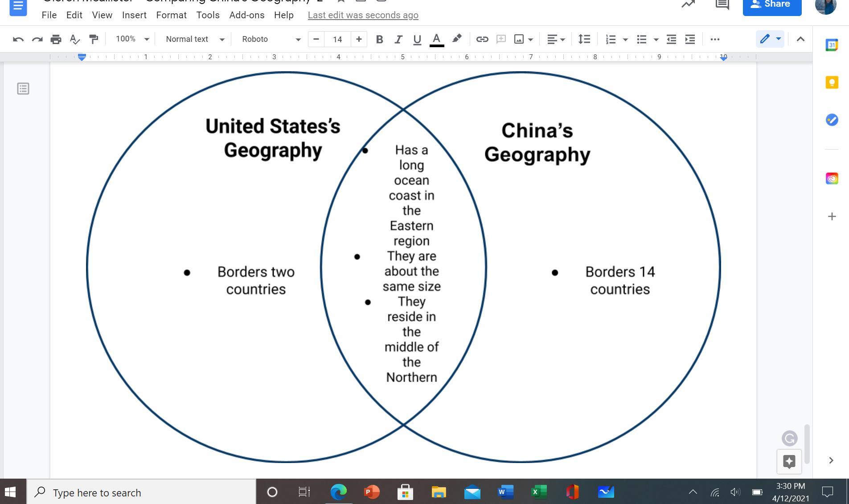849x504 pixels.
Task: Open the text color picker
Action: pyautogui.click(x=437, y=39)
